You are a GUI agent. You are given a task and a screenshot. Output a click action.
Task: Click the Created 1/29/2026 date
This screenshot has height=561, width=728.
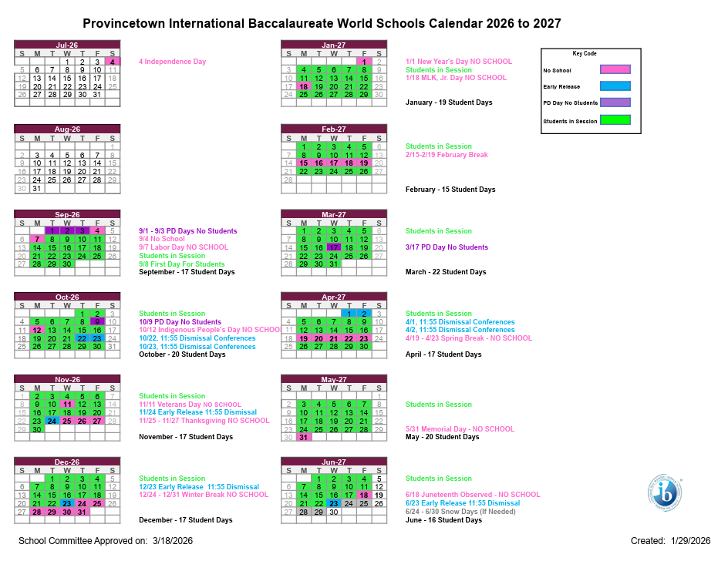coord(670,541)
